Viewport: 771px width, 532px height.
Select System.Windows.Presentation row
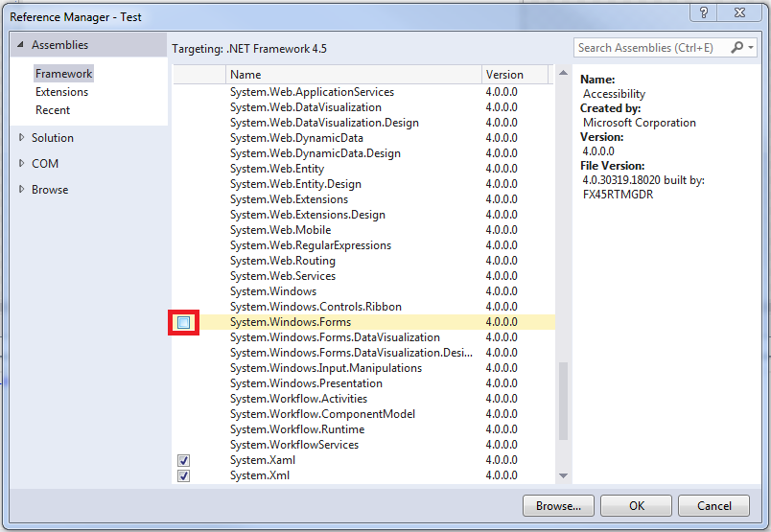[x=363, y=383]
